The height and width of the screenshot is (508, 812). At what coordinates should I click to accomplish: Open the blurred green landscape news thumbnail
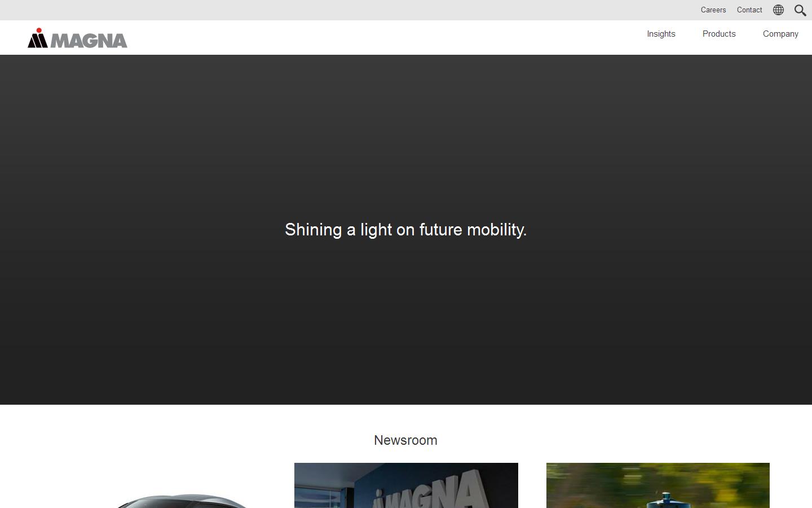[657, 485]
